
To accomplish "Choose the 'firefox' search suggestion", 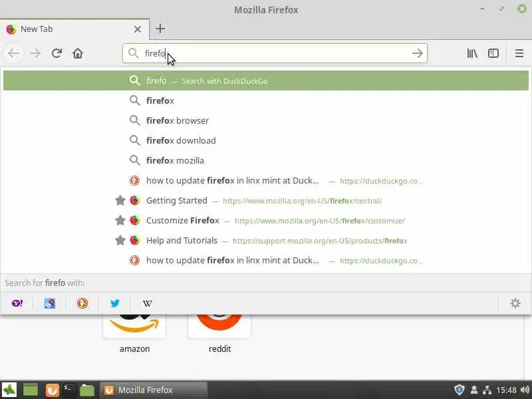I will (266, 100).
